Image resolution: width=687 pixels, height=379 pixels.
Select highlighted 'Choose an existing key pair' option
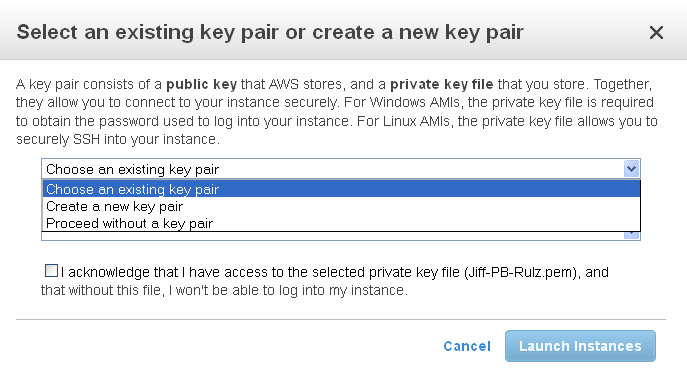341,189
